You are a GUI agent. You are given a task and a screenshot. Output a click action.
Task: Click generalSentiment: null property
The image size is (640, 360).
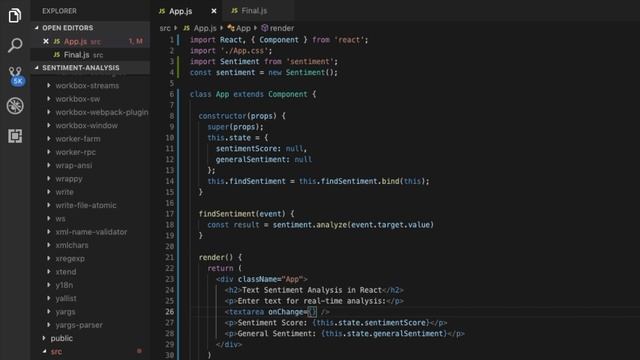pos(264,160)
